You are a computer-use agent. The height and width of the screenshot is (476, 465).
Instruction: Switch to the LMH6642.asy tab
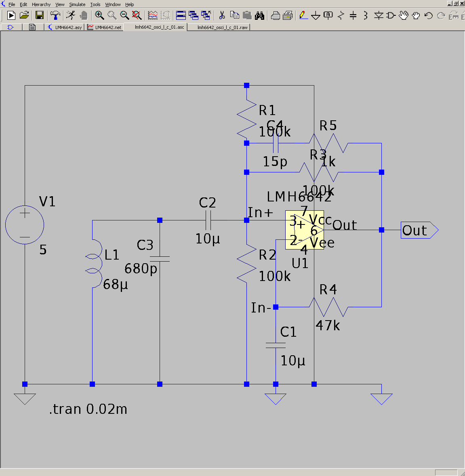click(x=65, y=27)
